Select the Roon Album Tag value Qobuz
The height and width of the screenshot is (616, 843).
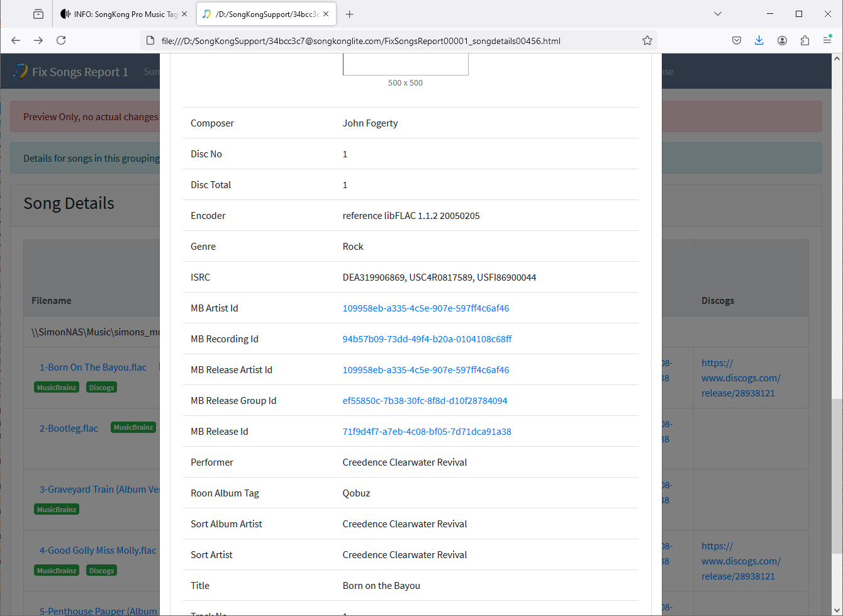[356, 493]
